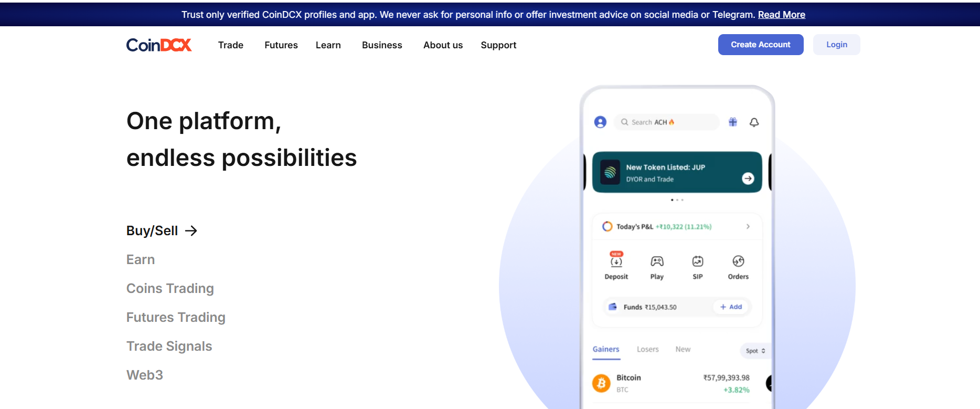Open the Spot market dropdown
Viewport: 980px width, 409px height.
point(755,351)
